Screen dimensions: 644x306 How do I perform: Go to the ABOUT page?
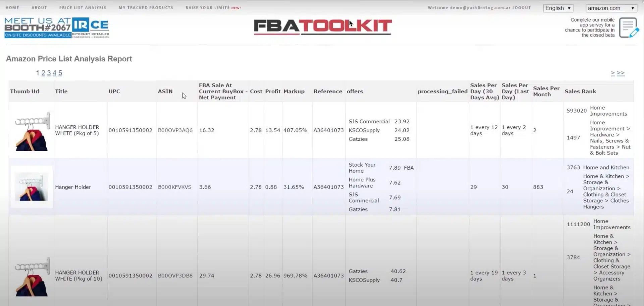coord(39,7)
